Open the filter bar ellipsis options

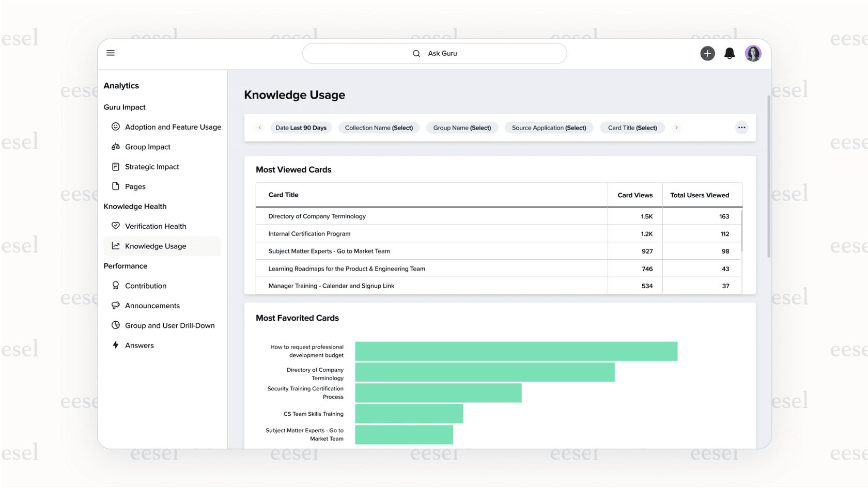pos(742,127)
